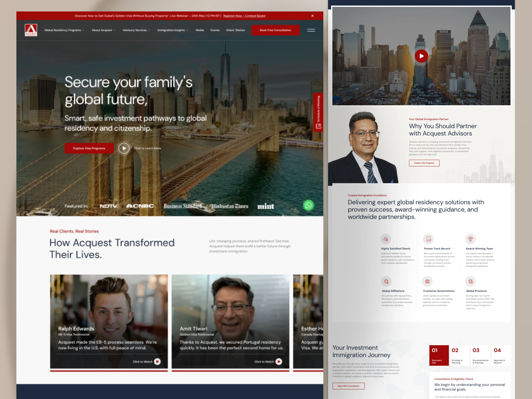Click the green WhatsApp chat icon

click(308, 205)
